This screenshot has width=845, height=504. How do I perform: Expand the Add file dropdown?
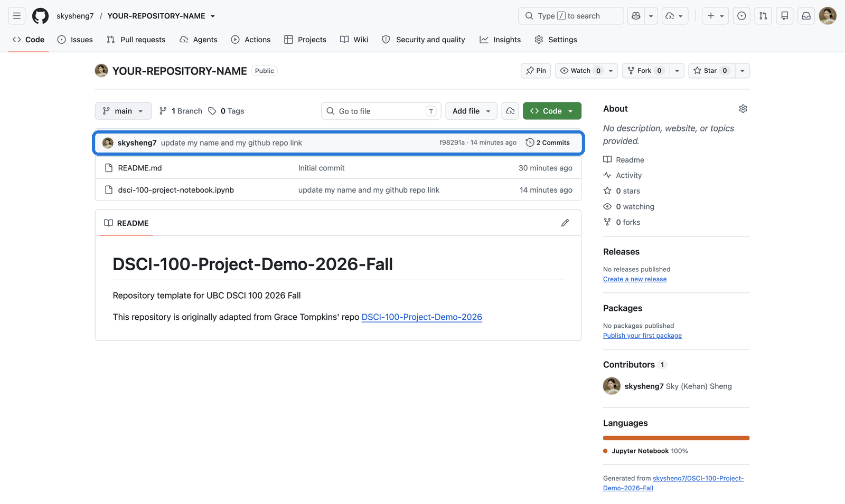[472, 111]
